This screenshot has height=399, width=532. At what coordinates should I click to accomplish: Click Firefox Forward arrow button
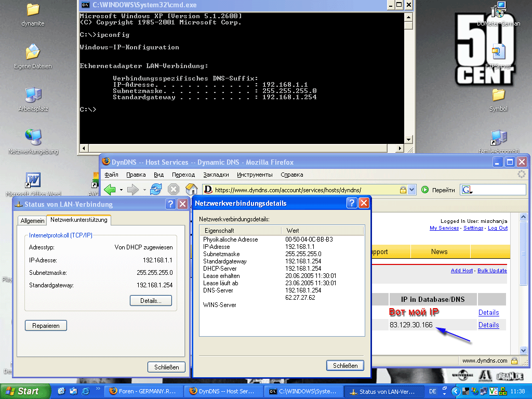point(132,189)
